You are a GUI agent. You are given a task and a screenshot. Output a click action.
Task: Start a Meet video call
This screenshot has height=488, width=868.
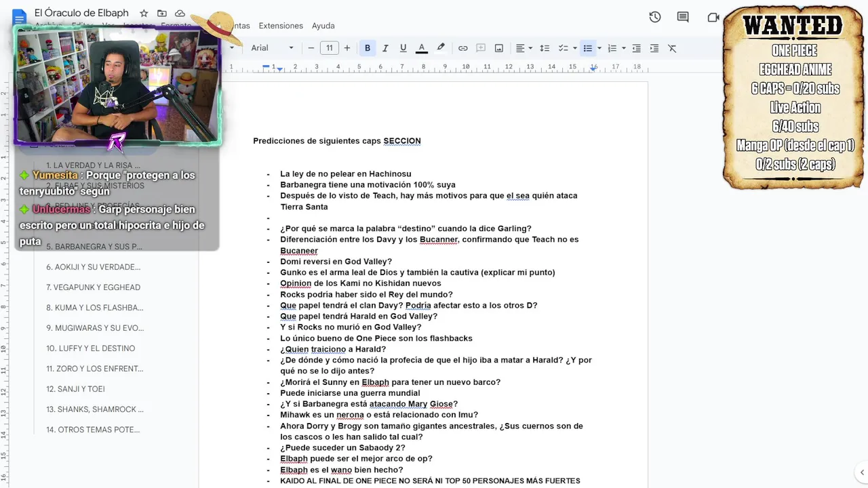pyautogui.click(x=713, y=18)
